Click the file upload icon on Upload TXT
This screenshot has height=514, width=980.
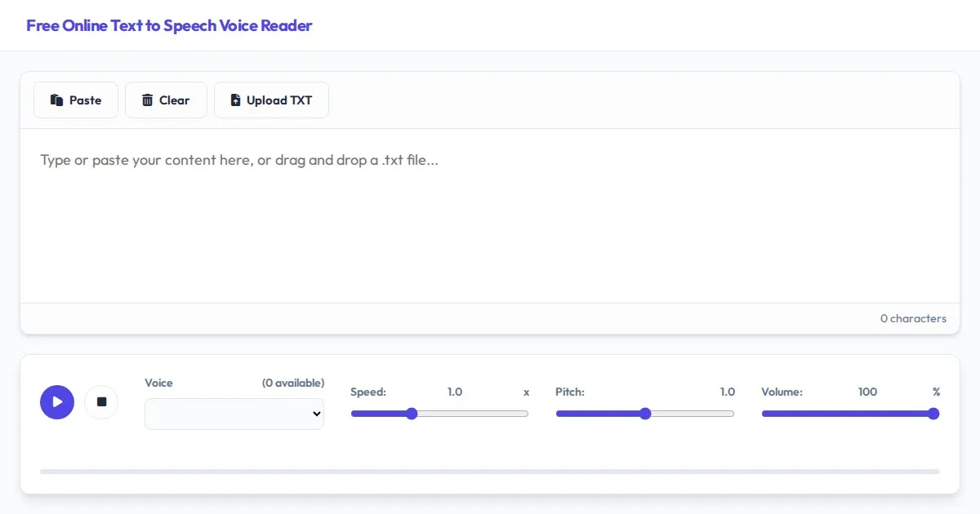[235, 100]
